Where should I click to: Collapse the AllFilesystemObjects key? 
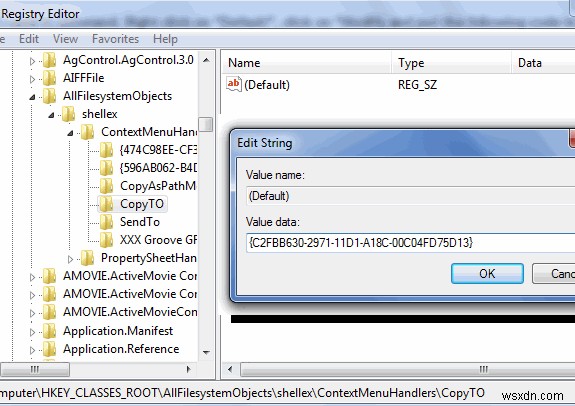(32, 97)
